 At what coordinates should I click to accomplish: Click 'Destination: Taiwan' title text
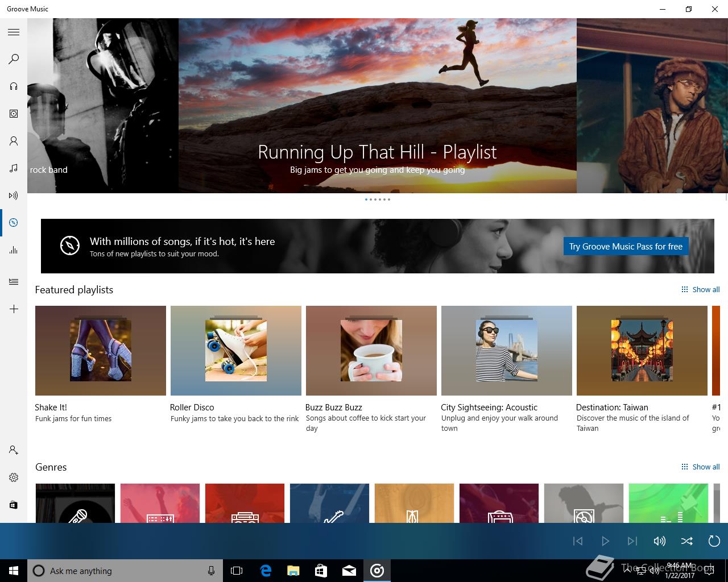coord(612,407)
